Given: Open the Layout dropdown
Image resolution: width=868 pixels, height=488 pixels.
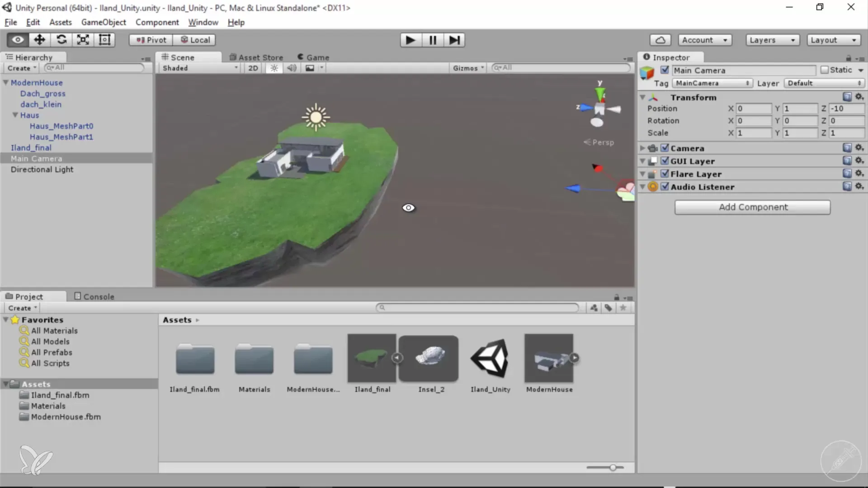Looking at the screenshot, I should [834, 40].
